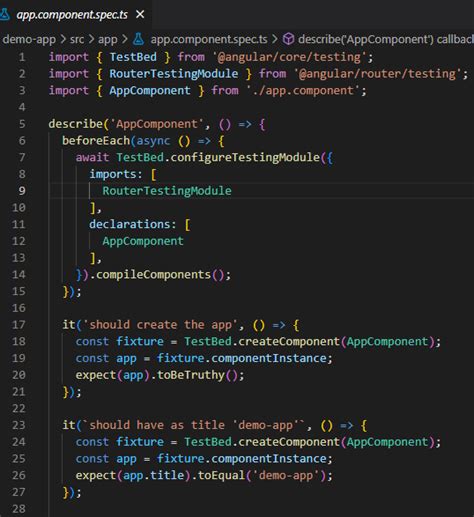Click 'beforeEach' on line 6
Image resolution: width=474 pixels, height=517 pixels.
coord(96,141)
